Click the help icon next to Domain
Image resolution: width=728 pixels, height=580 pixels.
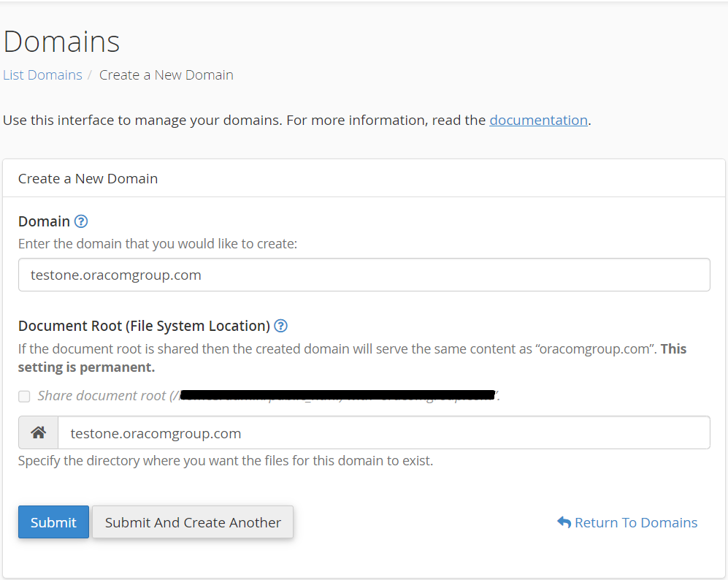[x=81, y=221]
